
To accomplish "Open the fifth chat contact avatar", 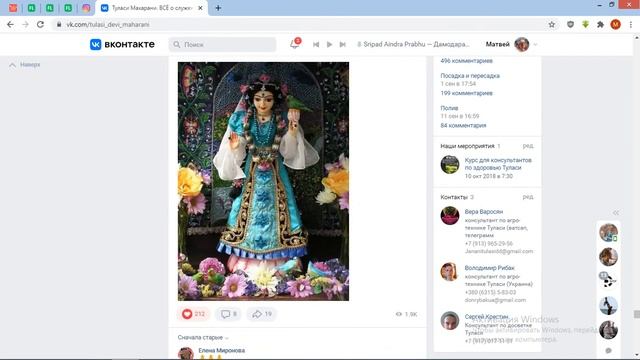I will tap(608, 330).
